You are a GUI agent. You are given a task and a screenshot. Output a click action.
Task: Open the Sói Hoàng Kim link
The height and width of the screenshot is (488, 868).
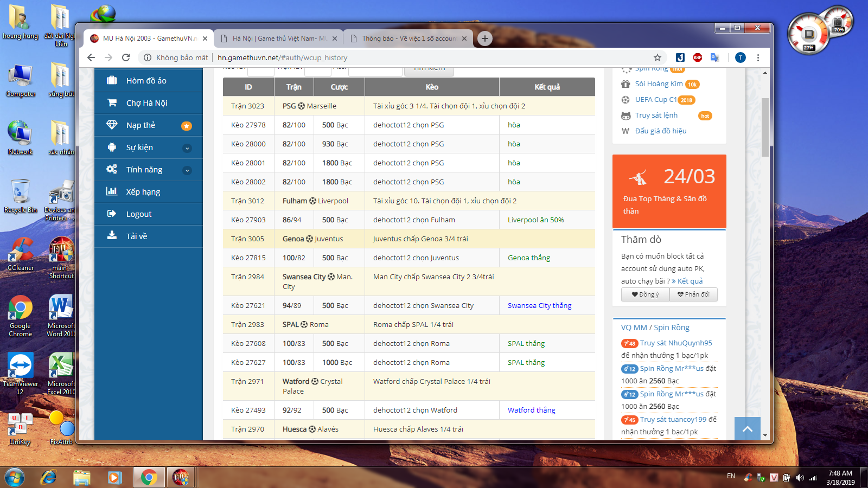click(x=659, y=84)
